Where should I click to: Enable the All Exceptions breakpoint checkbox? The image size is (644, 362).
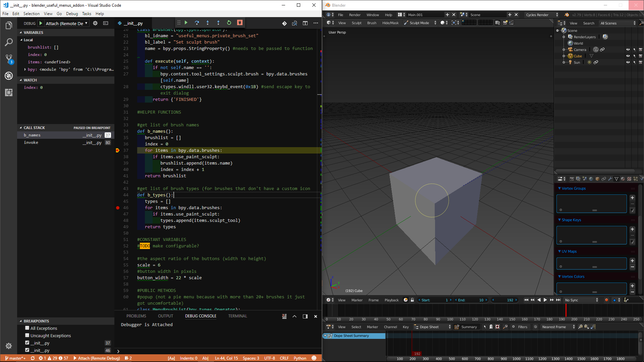[x=27, y=328]
